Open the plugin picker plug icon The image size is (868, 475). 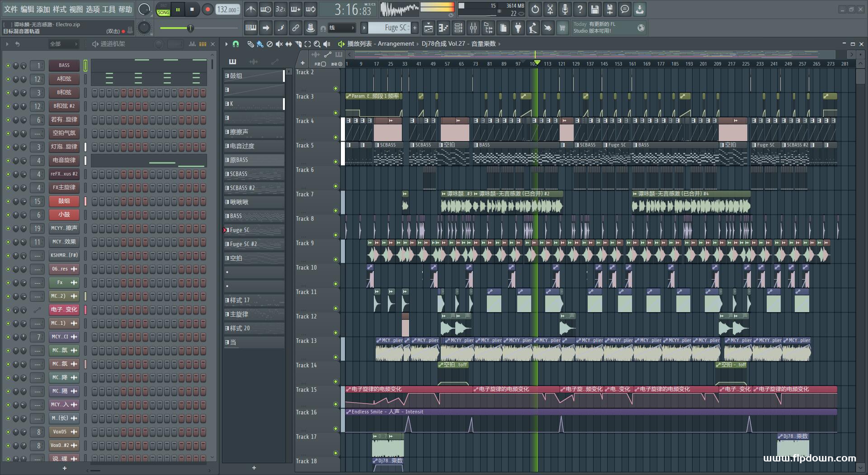518,28
